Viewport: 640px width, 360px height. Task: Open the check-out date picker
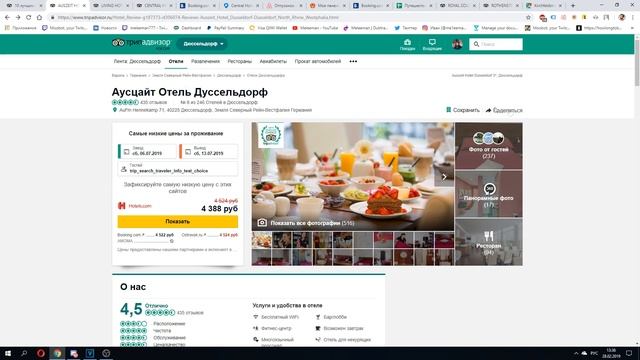click(209, 151)
